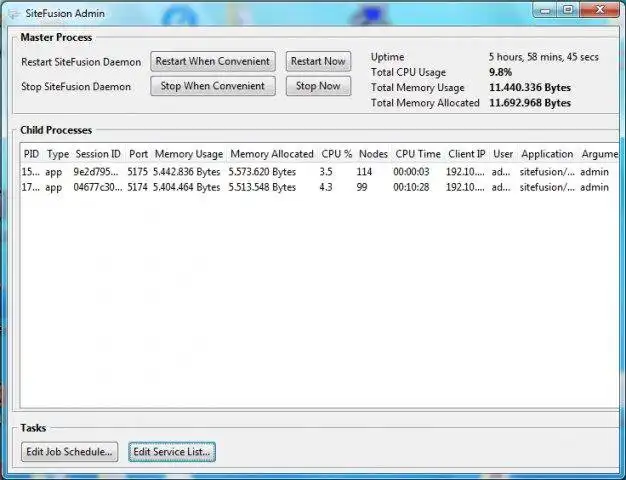This screenshot has width=626, height=480.
Task: Select session 04677c30... process row
Action: pos(319,187)
